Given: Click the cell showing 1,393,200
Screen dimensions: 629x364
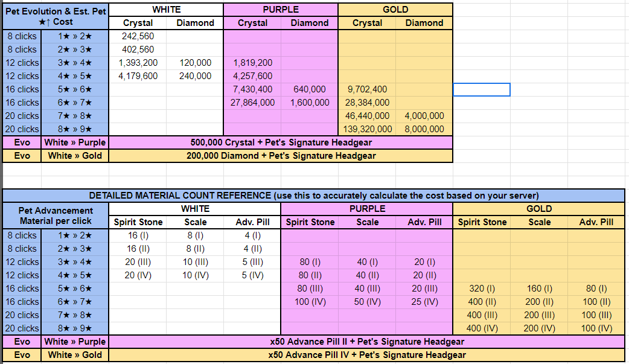Looking at the screenshot, I should click(138, 63).
